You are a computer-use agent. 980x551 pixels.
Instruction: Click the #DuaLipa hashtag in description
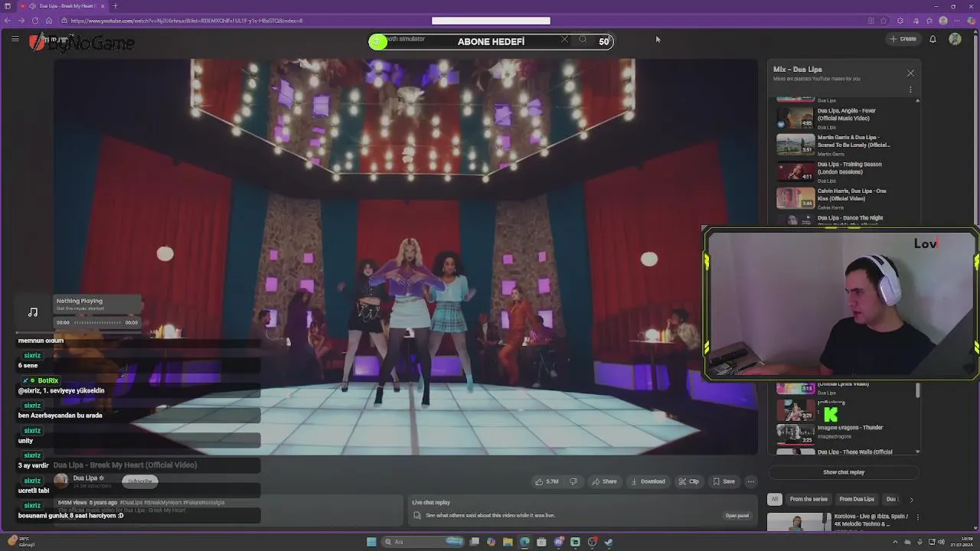132,503
